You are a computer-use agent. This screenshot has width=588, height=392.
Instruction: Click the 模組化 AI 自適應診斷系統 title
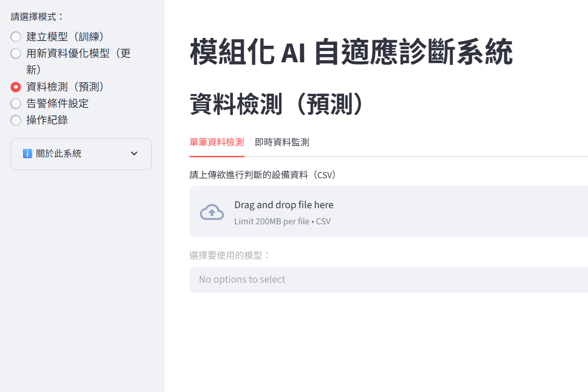click(x=351, y=52)
